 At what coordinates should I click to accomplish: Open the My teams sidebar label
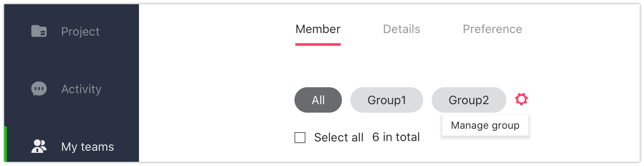coord(88,147)
